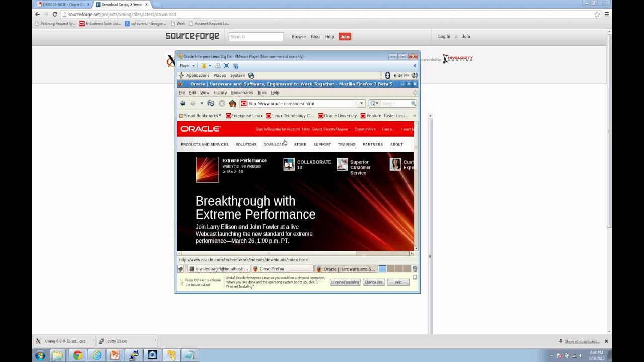This screenshot has width=644, height=362.
Task: Click the Change Disc button
Action: pos(374,282)
